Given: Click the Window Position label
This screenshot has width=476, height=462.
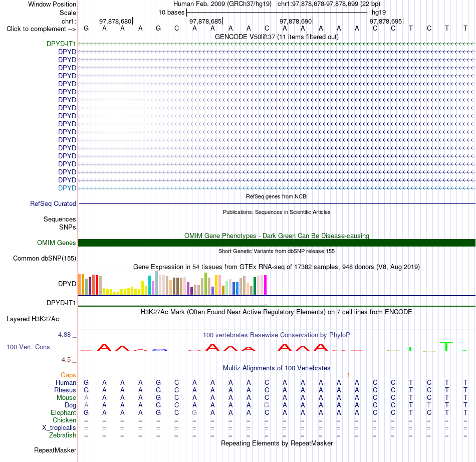Looking at the screenshot, I should pyautogui.click(x=52, y=4).
